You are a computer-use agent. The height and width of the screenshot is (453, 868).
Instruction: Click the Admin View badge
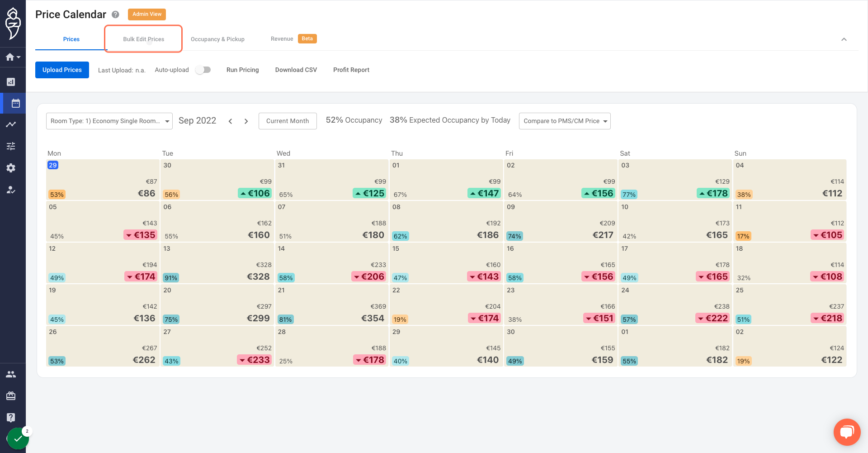click(147, 14)
